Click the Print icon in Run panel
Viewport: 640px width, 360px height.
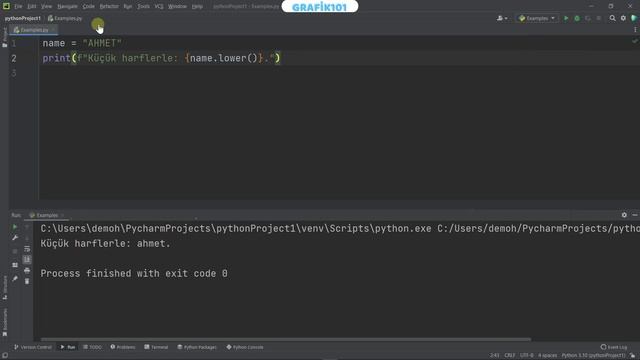(27, 271)
